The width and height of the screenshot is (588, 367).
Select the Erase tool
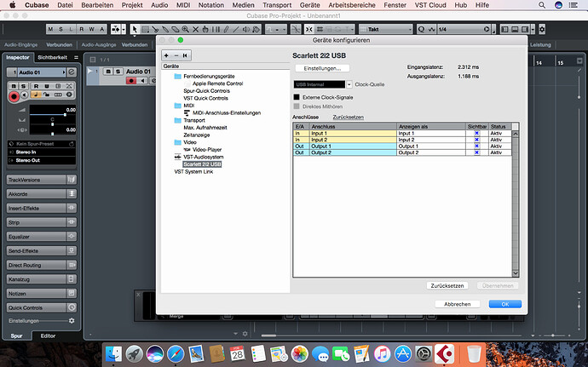(176, 29)
